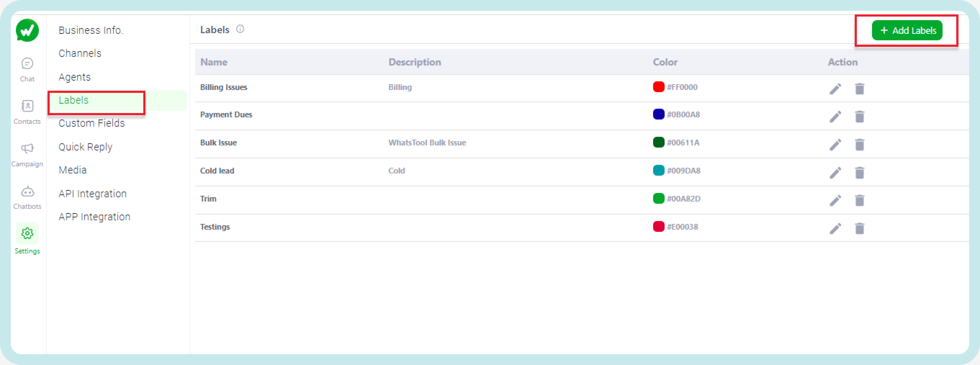
Task: Open Agents settings
Action: tap(75, 77)
